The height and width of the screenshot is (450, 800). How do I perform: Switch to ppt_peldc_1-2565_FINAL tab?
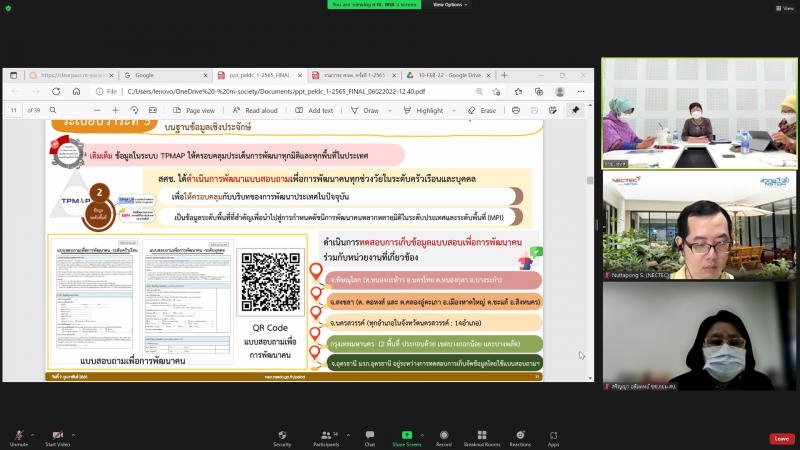(x=259, y=75)
